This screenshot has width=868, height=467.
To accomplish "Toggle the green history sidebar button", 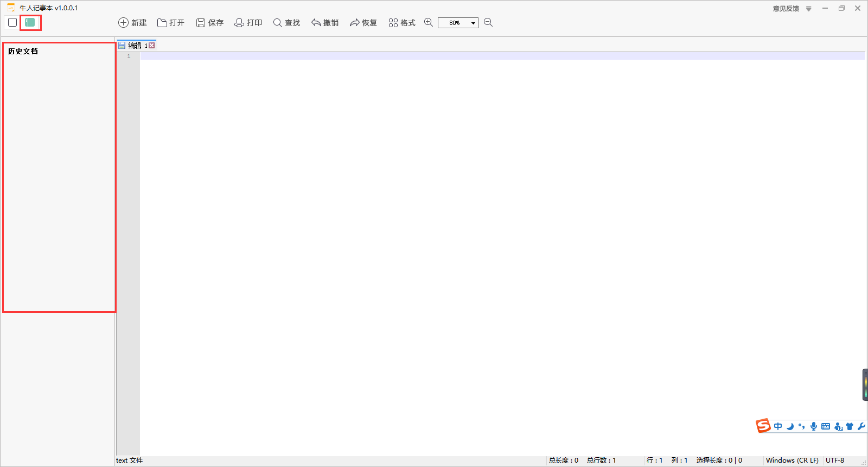I will click(30, 22).
